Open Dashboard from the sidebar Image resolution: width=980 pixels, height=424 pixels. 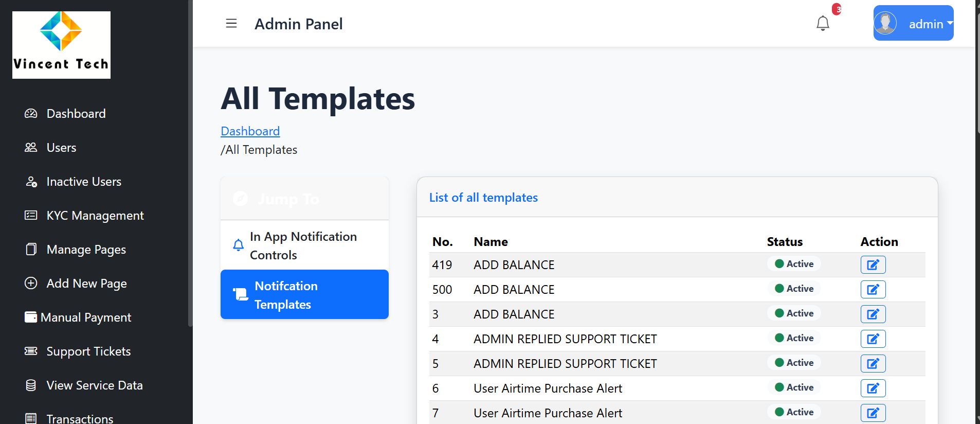(76, 114)
